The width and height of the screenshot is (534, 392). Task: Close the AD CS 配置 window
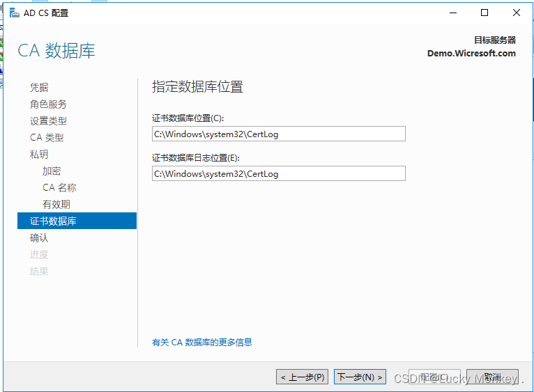pyautogui.click(x=517, y=13)
